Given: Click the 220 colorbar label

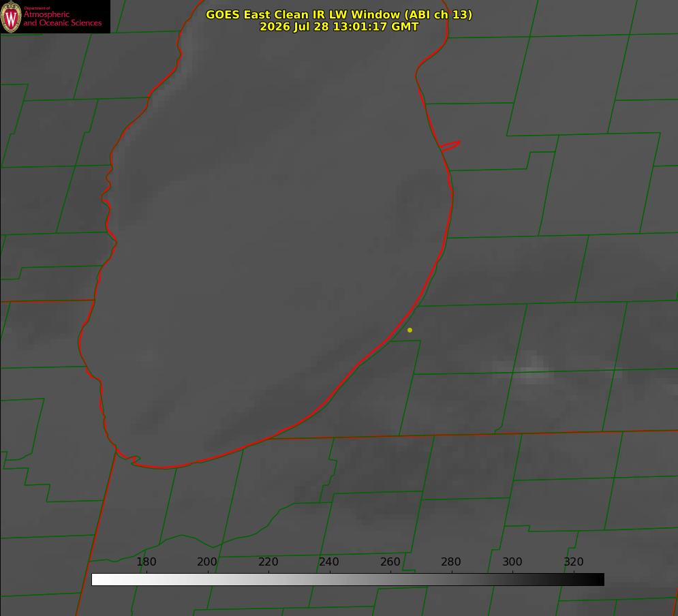Looking at the screenshot, I should point(268,561).
